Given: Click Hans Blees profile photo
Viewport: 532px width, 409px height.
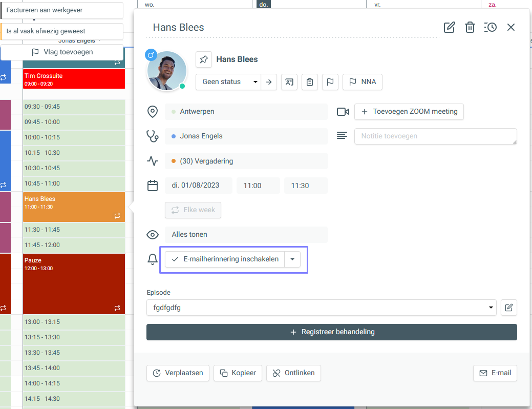Looking at the screenshot, I should [x=166, y=71].
